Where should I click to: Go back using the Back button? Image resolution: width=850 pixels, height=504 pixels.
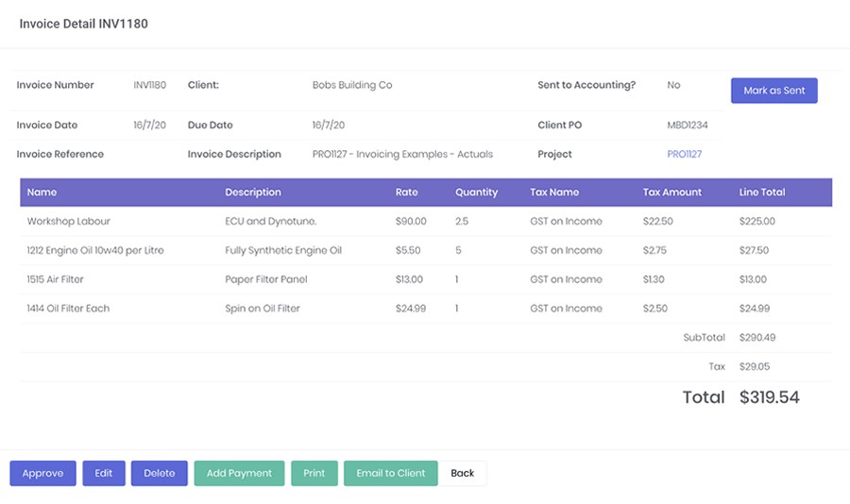point(463,473)
